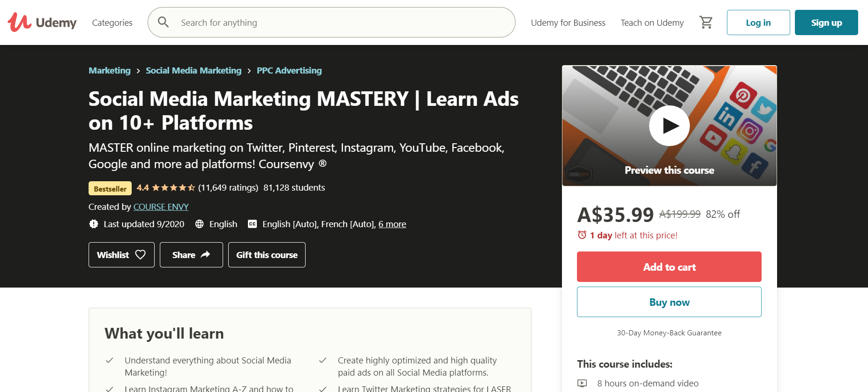Open Udemy for Business menu item

click(x=568, y=22)
